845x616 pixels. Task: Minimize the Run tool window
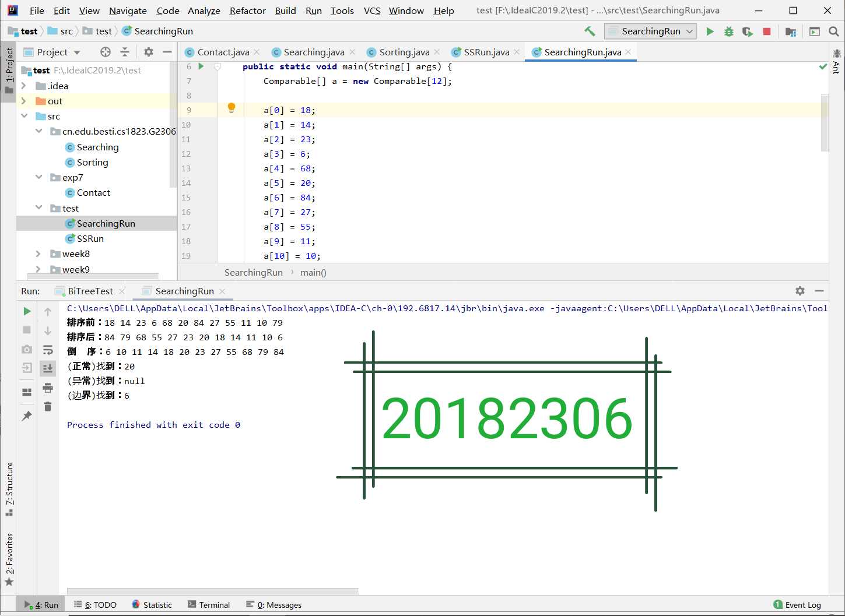819,291
